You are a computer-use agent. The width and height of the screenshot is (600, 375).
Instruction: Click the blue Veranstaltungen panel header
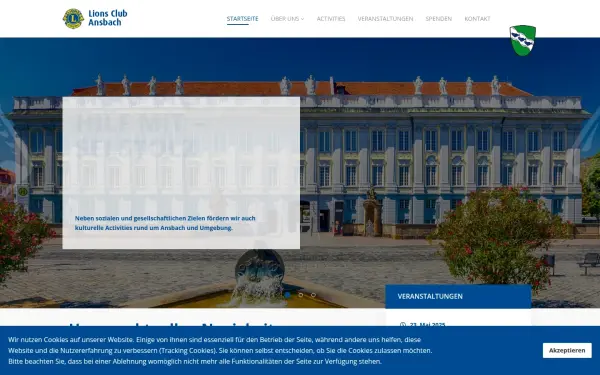[x=458, y=296]
